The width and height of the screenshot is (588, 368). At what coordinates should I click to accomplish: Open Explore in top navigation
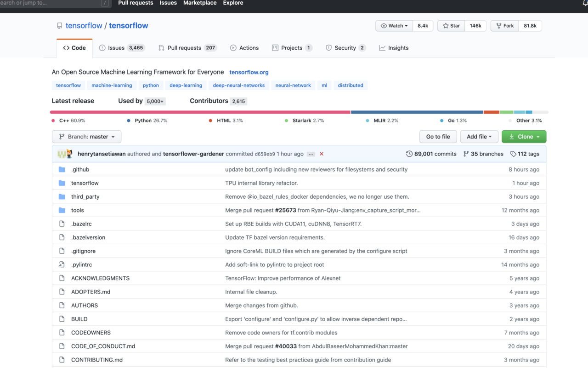(x=233, y=3)
